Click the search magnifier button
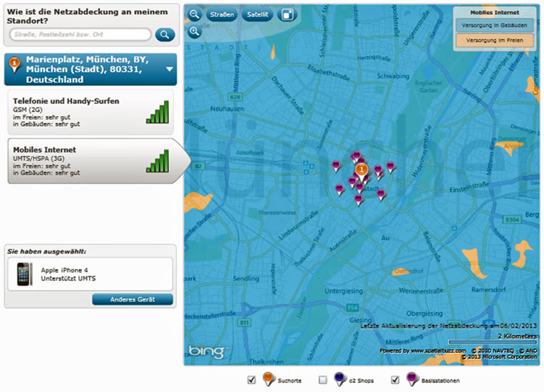This screenshot has width=544, height=392. click(x=165, y=34)
